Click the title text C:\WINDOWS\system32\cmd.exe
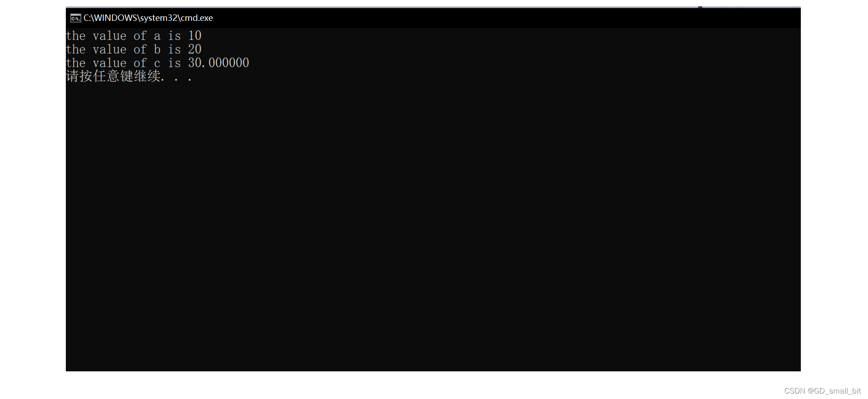Image resolution: width=868 pixels, height=399 pixels. click(x=148, y=18)
